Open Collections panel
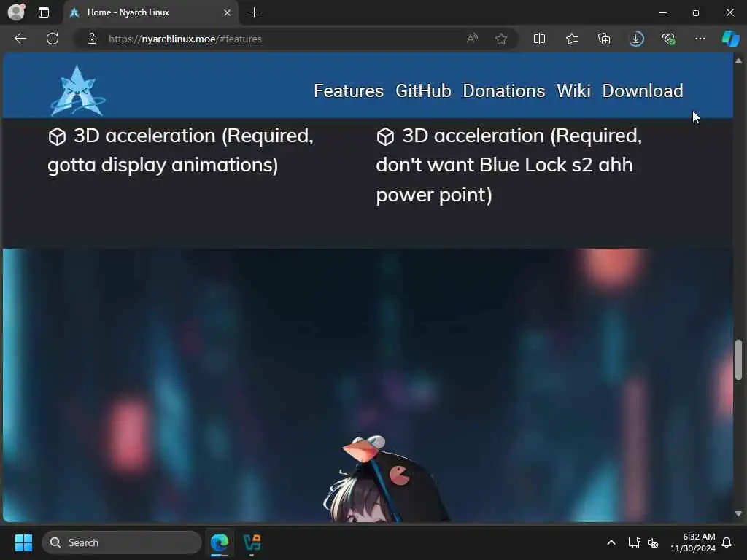This screenshot has height=560, width=747. click(604, 39)
